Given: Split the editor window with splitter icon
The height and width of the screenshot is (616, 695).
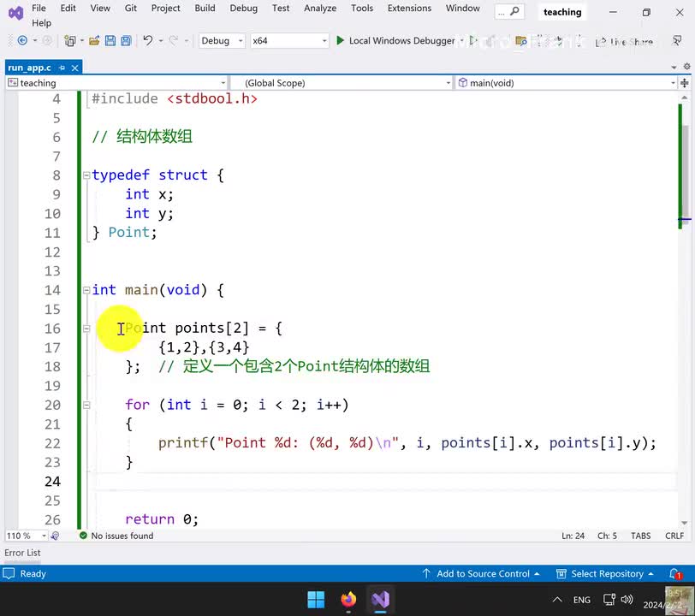Looking at the screenshot, I should click(x=685, y=83).
